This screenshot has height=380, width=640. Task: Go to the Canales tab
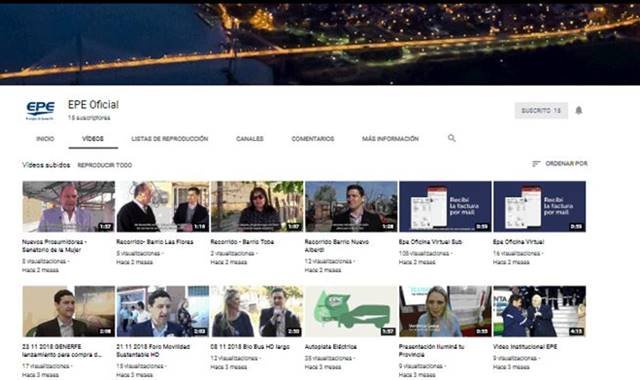click(x=250, y=139)
